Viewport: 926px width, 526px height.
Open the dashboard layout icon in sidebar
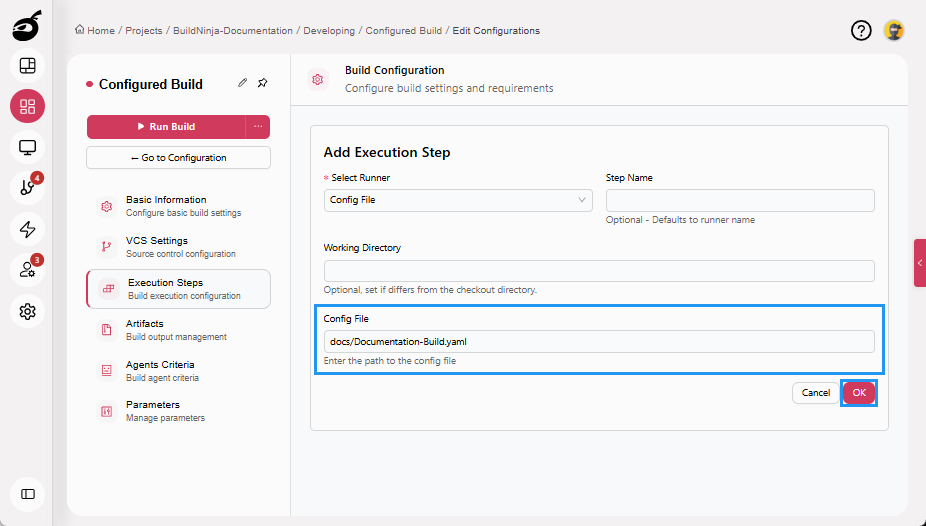click(27, 66)
